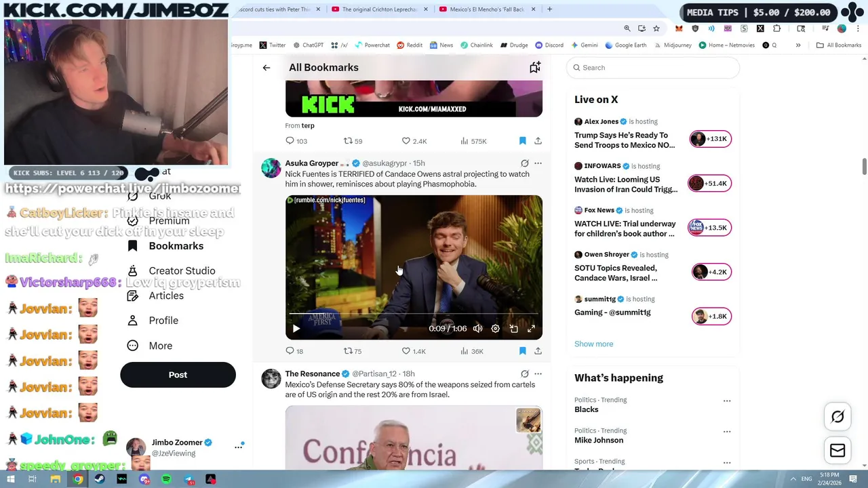Open more options on The Resonance post
The height and width of the screenshot is (488, 868).
[x=538, y=373]
